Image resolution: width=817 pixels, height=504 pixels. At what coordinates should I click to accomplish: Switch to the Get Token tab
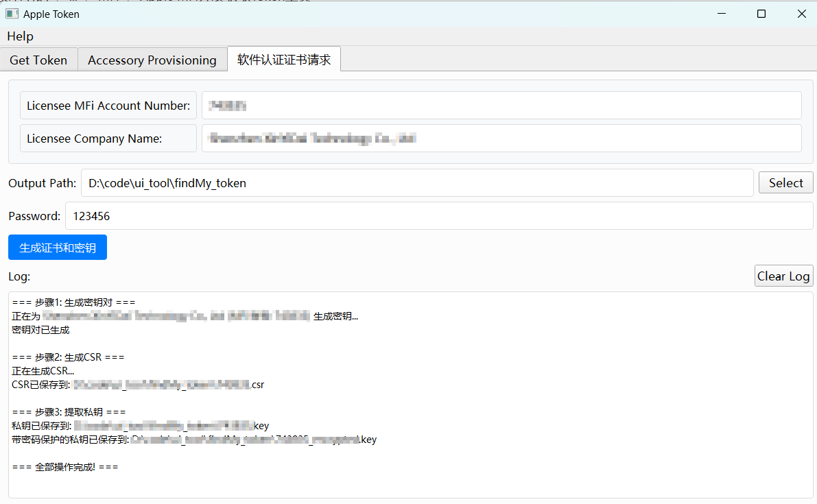pyautogui.click(x=38, y=60)
